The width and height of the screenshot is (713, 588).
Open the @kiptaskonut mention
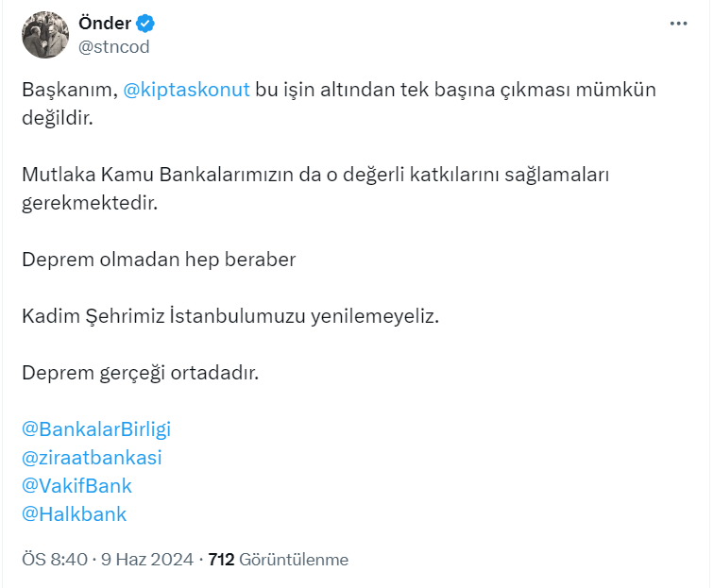[x=186, y=90]
